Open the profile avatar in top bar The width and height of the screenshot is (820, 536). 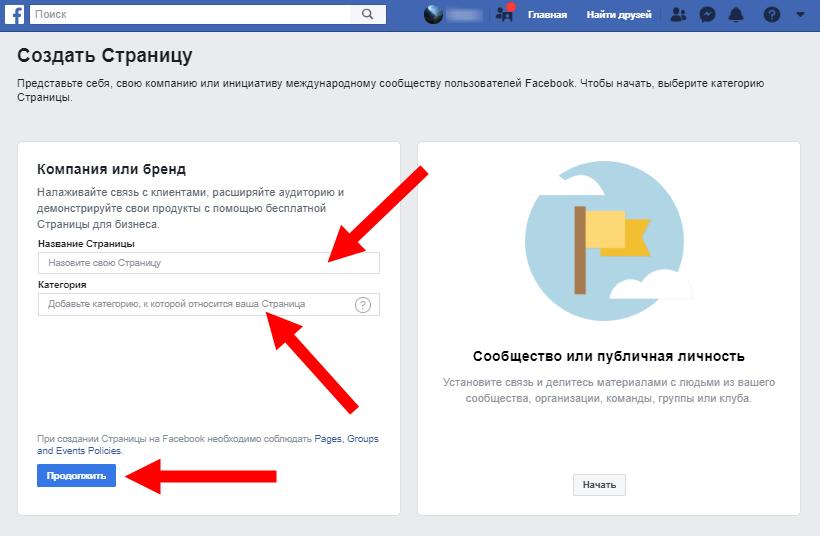pos(434,15)
